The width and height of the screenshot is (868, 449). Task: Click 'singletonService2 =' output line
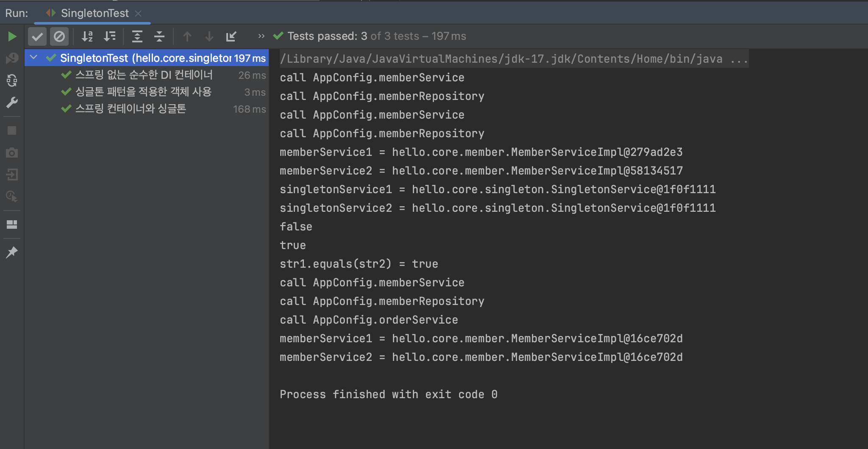pyautogui.click(x=498, y=208)
